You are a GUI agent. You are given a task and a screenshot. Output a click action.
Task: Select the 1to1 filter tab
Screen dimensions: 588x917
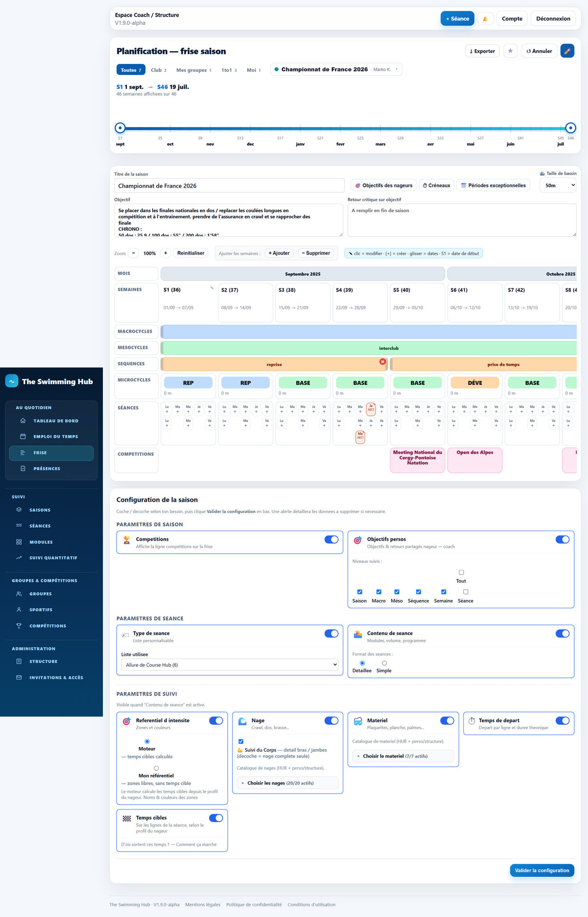[229, 70]
